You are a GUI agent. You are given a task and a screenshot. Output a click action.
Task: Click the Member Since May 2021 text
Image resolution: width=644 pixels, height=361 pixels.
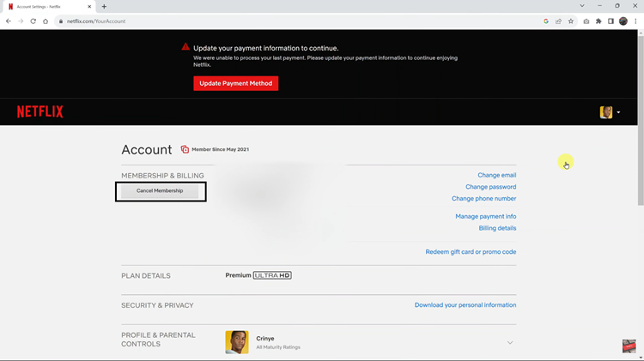pos(220,149)
